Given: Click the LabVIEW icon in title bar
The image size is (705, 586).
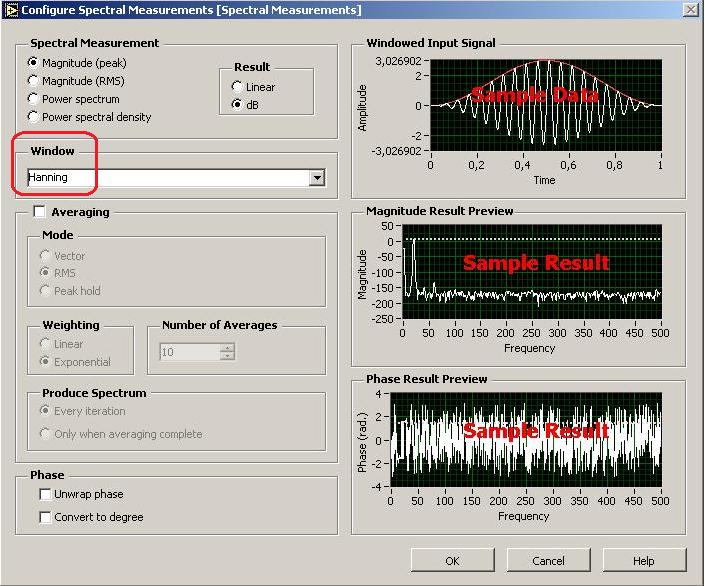Looking at the screenshot, I should [11, 10].
